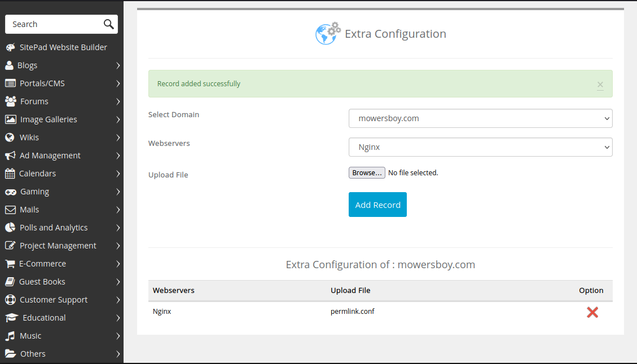Image resolution: width=637 pixels, height=364 pixels.
Task: Delete the Nginx permlink.conf record
Action: (592, 312)
